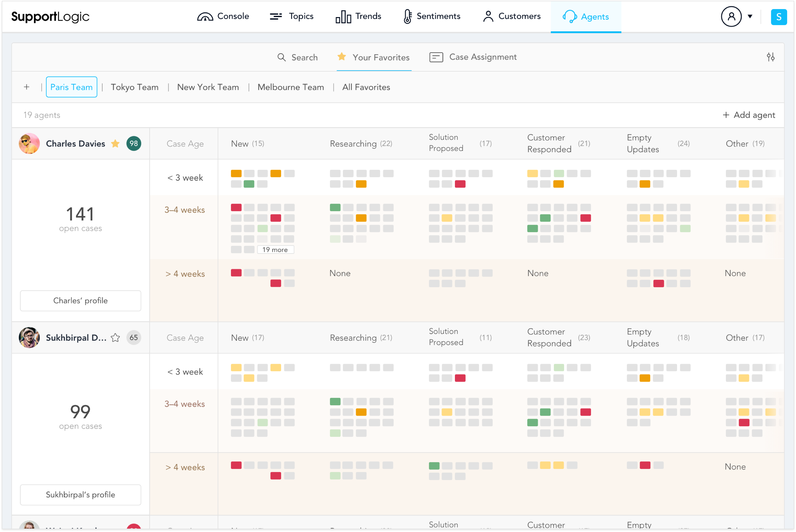The height and width of the screenshot is (532, 796).
Task: Click the Charles Davies name
Action: click(75, 143)
